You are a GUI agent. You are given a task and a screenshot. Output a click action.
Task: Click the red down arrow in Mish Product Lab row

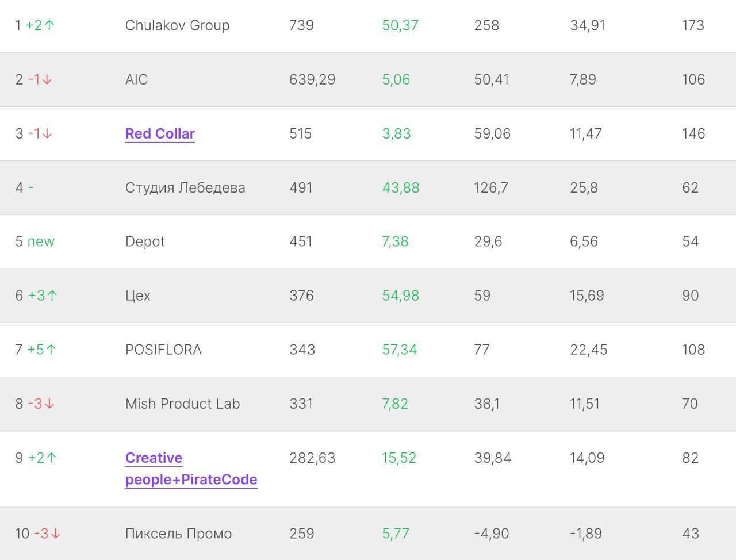49,404
